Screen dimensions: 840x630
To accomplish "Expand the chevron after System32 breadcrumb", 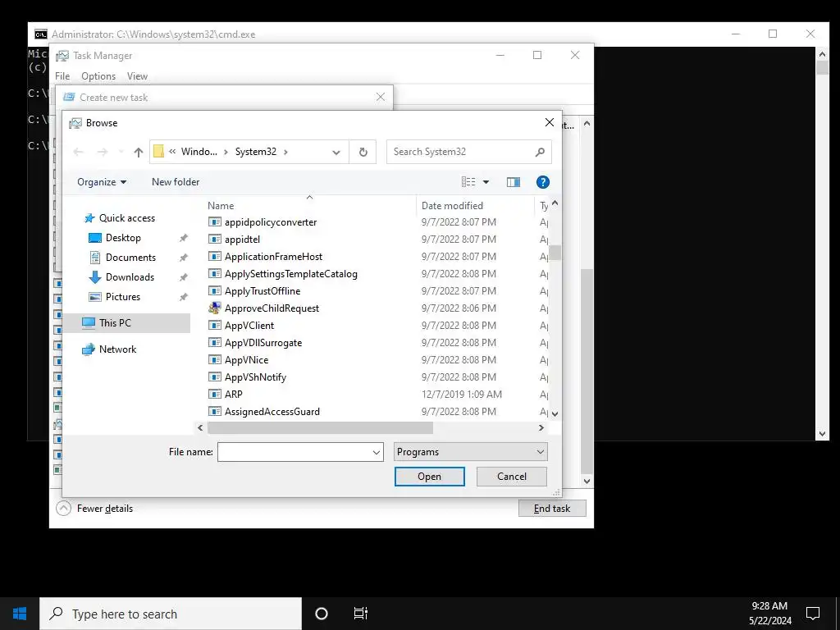I will pos(285,152).
